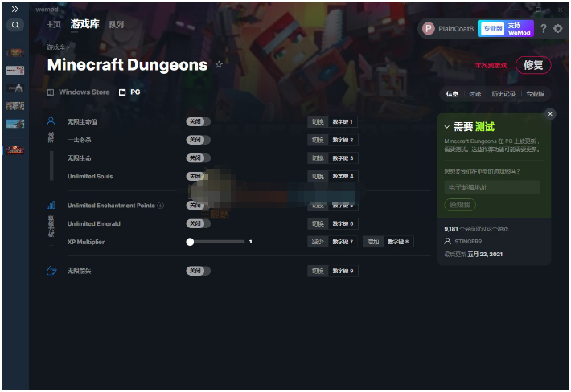
Task: Select Windows Store platform
Action: (x=79, y=92)
